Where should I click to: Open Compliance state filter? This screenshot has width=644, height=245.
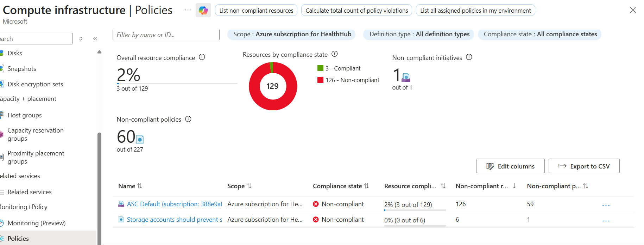point(540,34)
